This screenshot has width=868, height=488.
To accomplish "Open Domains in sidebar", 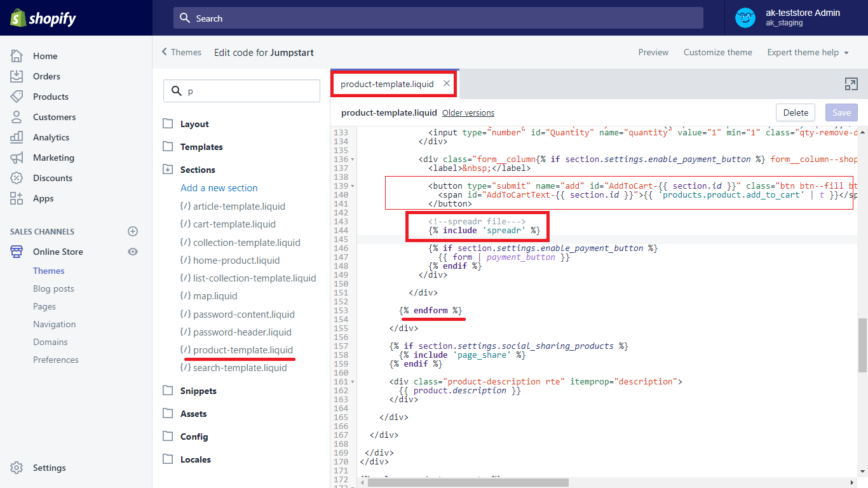I will tap(50, 342).
